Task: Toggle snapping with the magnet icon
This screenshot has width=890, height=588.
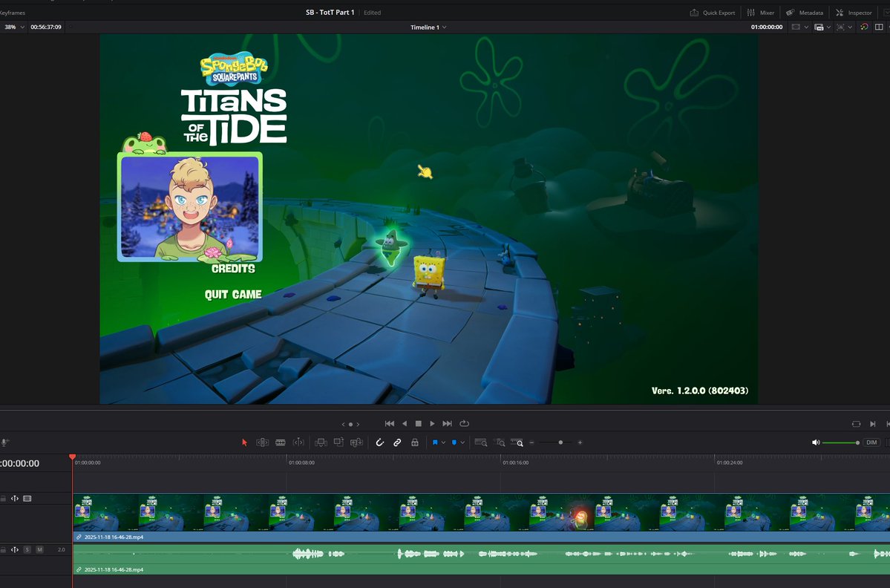Action: [x=379, y=442]
